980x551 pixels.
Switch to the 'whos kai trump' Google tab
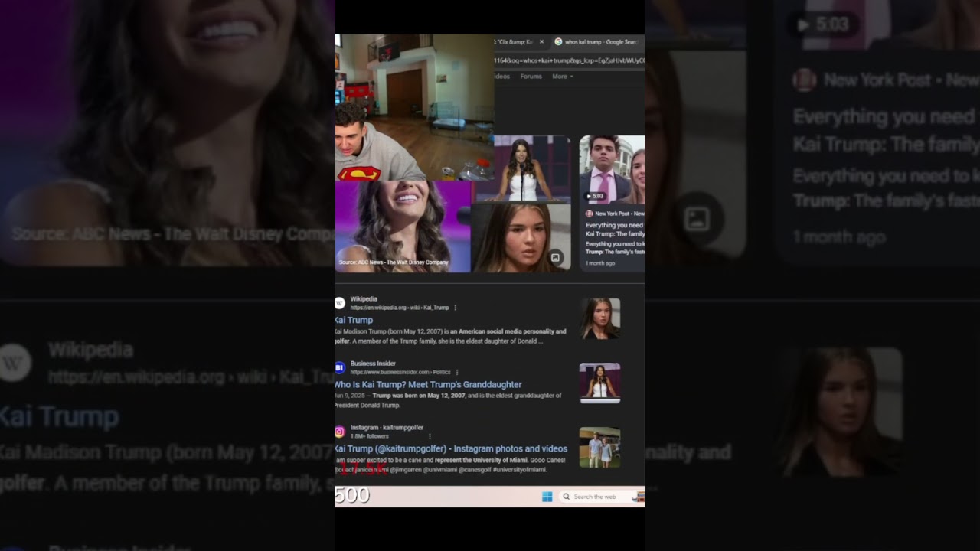pyautogui.click(x=596, y=42)
